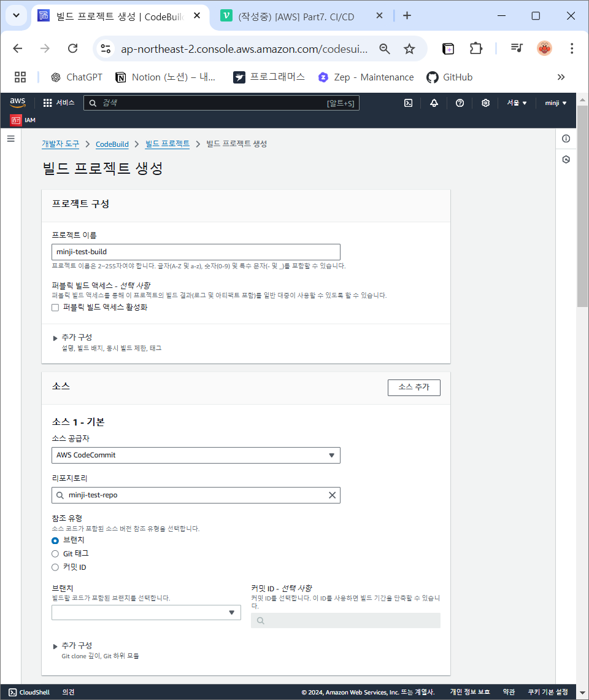Click the 소스 추가 button
The width and height of the screenshot is (589, 700).
click(x=414, y=387)
